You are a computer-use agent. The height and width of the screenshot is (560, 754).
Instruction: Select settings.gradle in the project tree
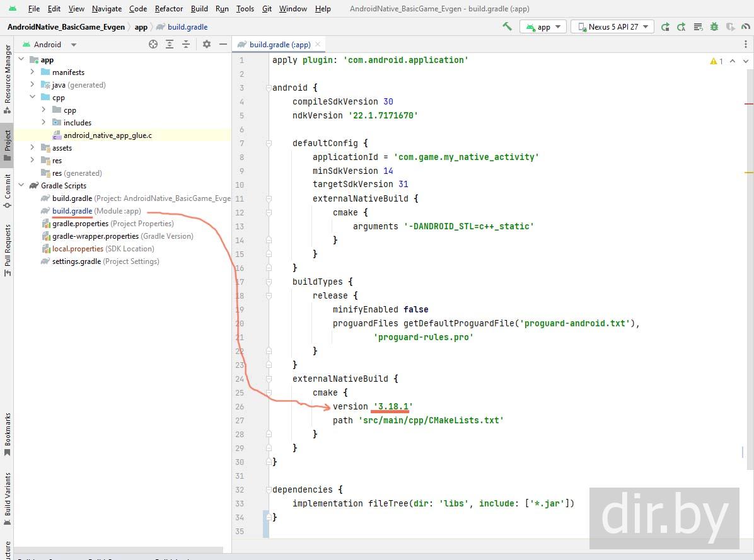76,261
